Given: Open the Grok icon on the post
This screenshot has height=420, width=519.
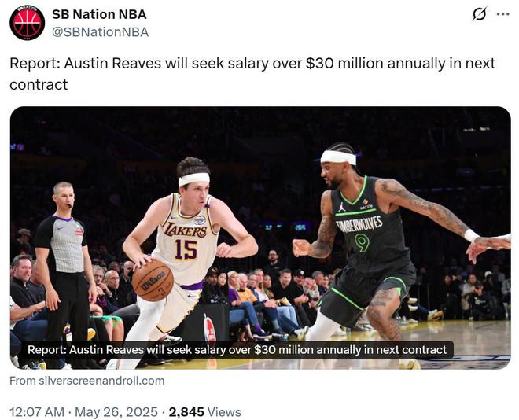Looking at the screenshot, I should [x=478, y=15].
